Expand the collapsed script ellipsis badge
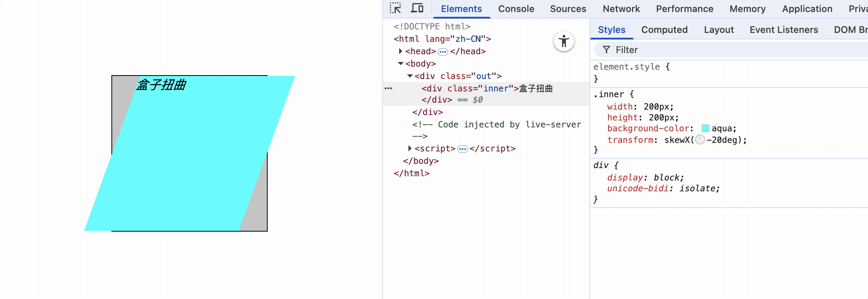This screenshot has height=299, width=868. 463,149
